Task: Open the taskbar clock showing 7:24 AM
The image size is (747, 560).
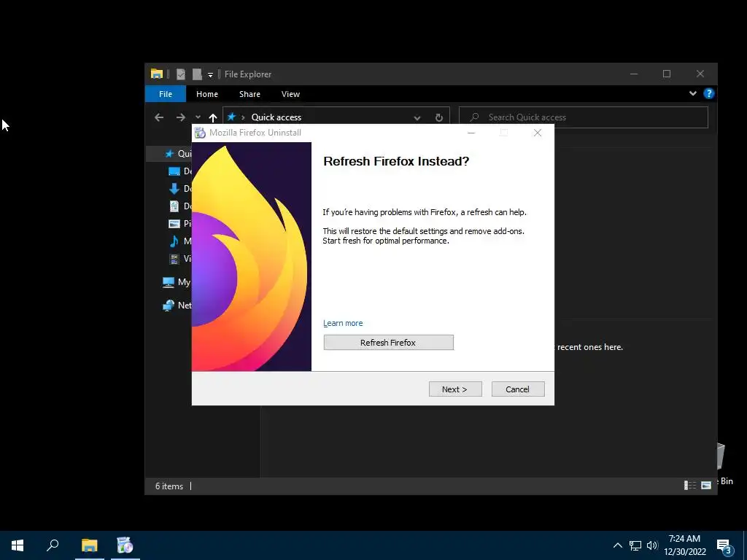Action: [x=685, y=545]
